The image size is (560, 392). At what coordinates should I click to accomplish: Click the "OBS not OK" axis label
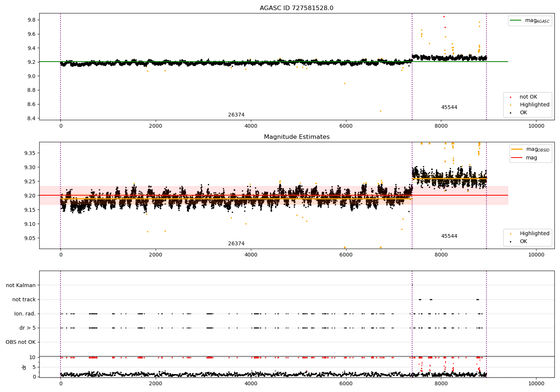coord(21,342)
